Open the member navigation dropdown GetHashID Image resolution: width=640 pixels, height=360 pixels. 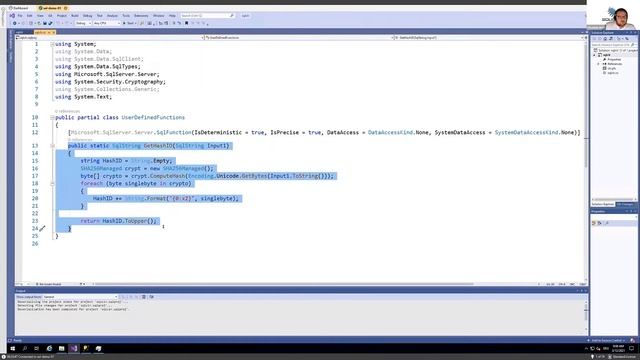tap(489, 38)
